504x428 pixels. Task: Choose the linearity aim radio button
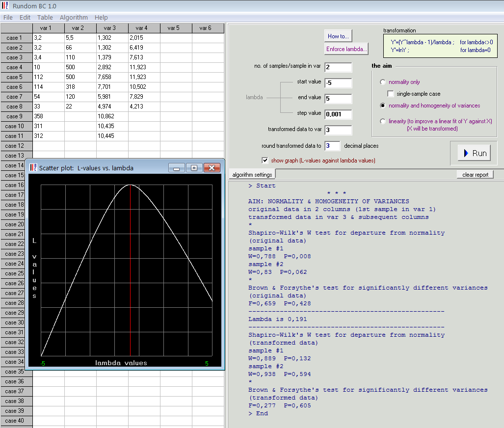tap(383, 121)
